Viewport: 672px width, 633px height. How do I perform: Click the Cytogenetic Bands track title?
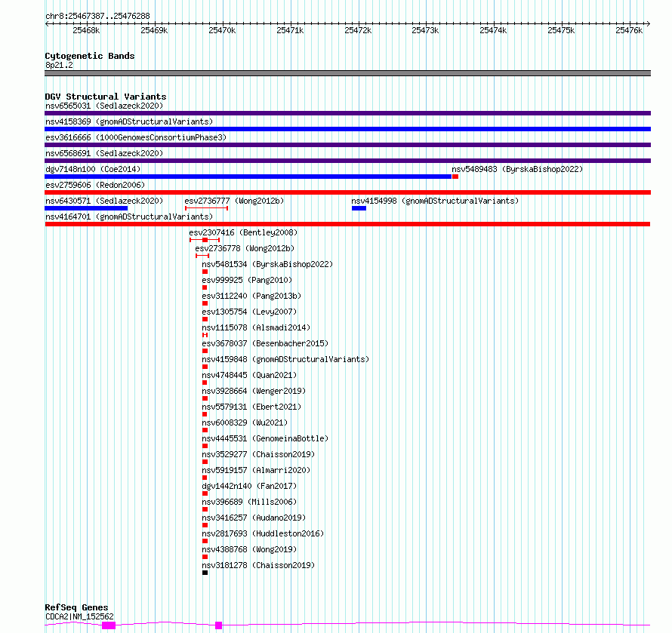pos(90,56)
